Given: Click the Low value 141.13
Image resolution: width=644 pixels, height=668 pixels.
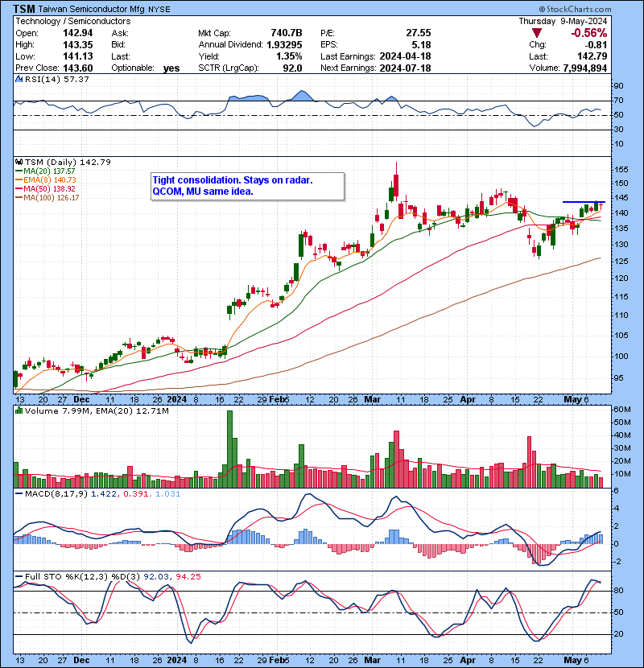Looking at the screenshot, I should tap(77, 56).
